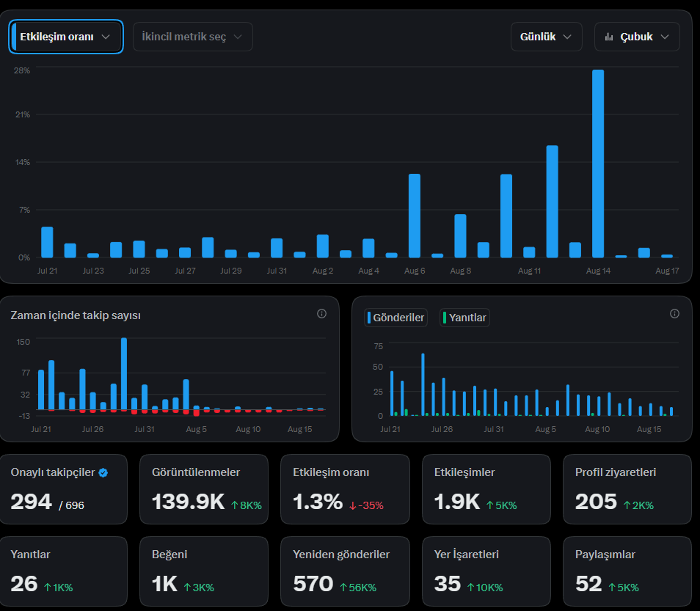Expand the Günlük interval dropdown

(x=547, y=37)
